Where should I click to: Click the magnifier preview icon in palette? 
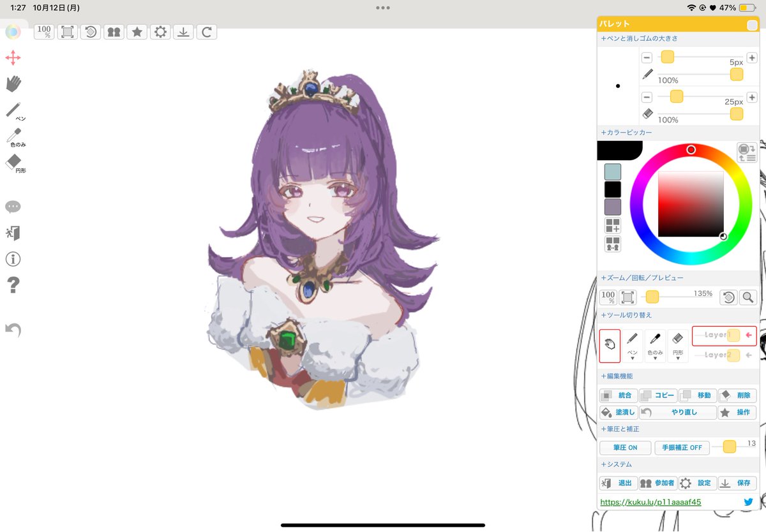[x=748, y=297]
